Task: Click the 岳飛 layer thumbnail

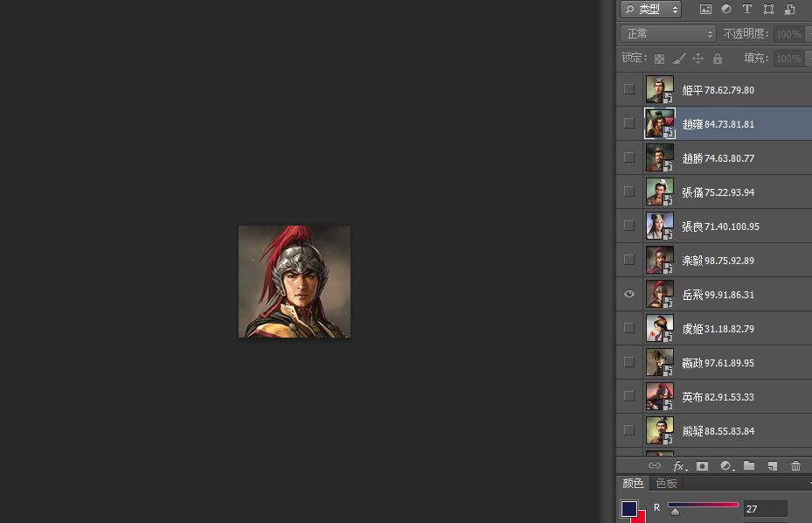Action: coord(660,294)
